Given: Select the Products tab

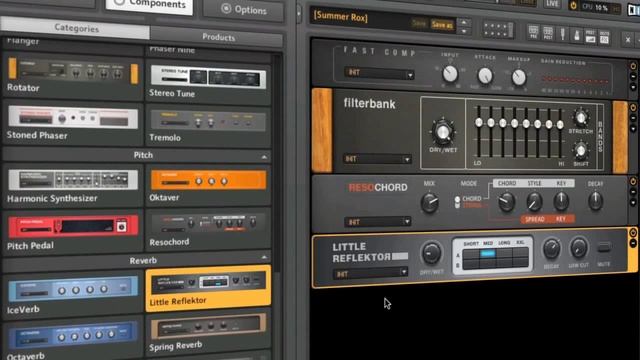Looking at the screenshot, I should pos(216,37).
